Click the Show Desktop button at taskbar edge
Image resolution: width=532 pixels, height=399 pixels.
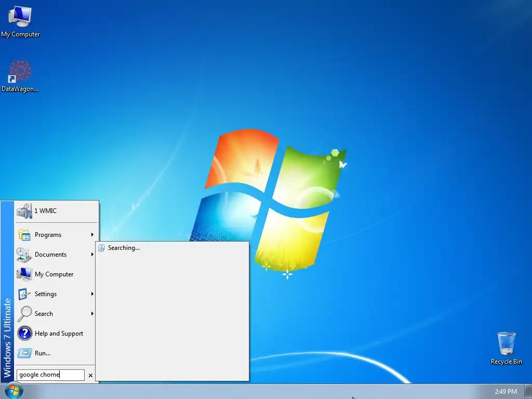click(x=528, y=392)
